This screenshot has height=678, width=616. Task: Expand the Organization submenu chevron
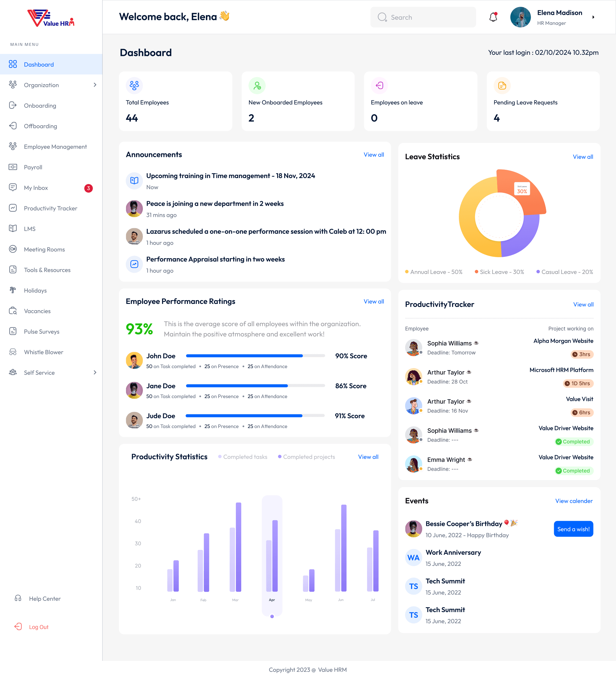click(x=95, y=85)
